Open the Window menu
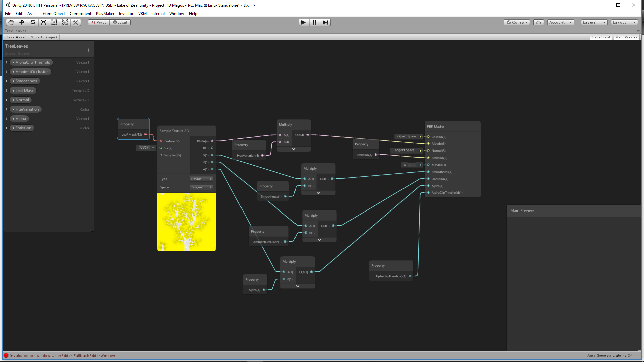The image size is (644, 362). pyautogui.click(x=176, y=14)
